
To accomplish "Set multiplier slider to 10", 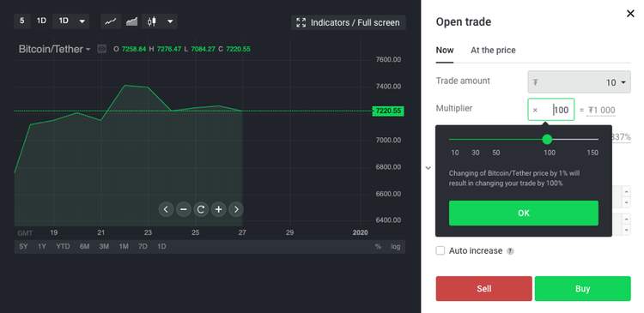I will (454, 153).
